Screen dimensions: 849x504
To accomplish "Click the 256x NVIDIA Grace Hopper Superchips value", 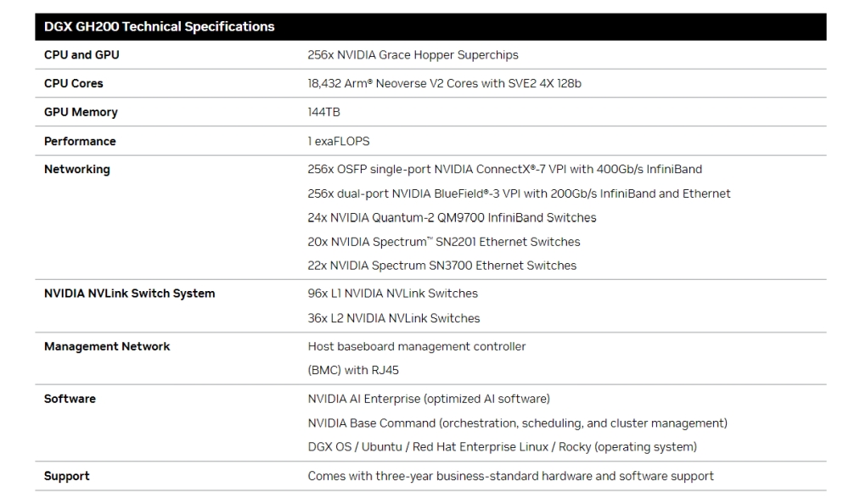I will click(412, 54).
